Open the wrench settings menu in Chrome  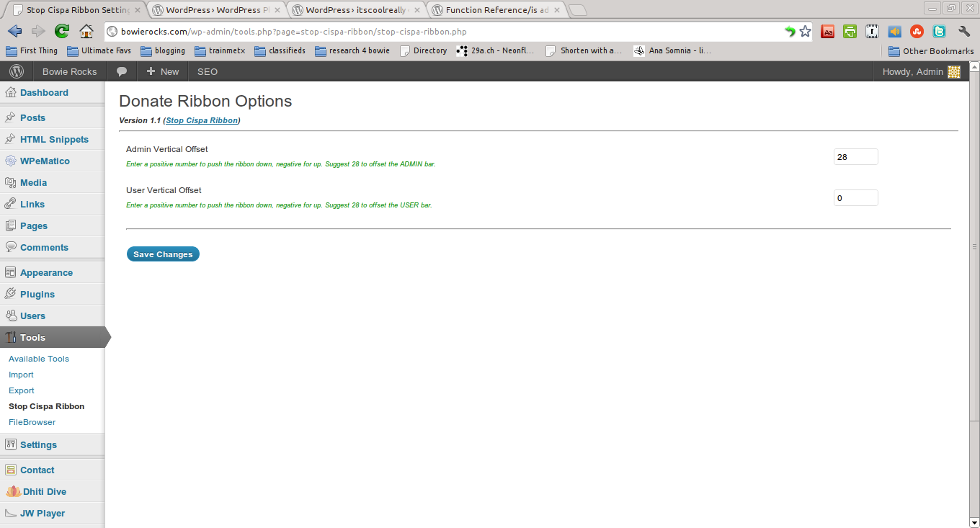coord(964,32)
